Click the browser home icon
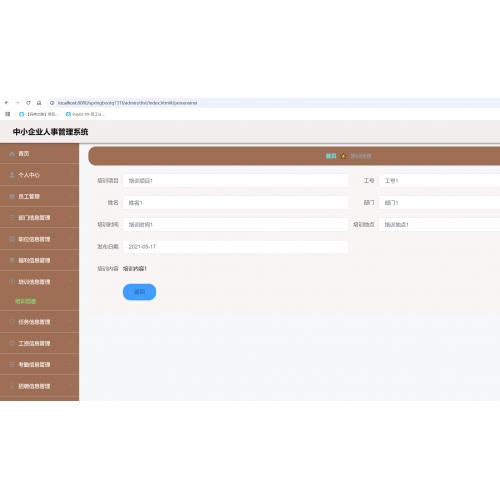 tap(39, 103)
